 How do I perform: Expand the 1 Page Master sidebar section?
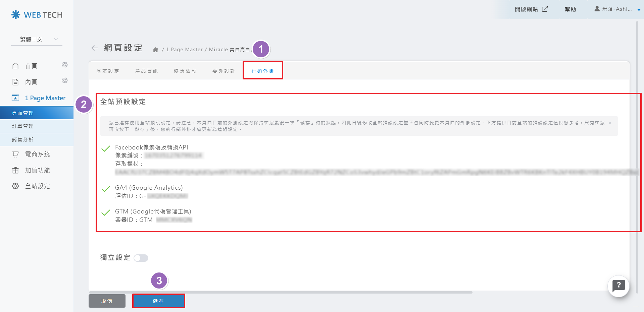pos(45,98)
